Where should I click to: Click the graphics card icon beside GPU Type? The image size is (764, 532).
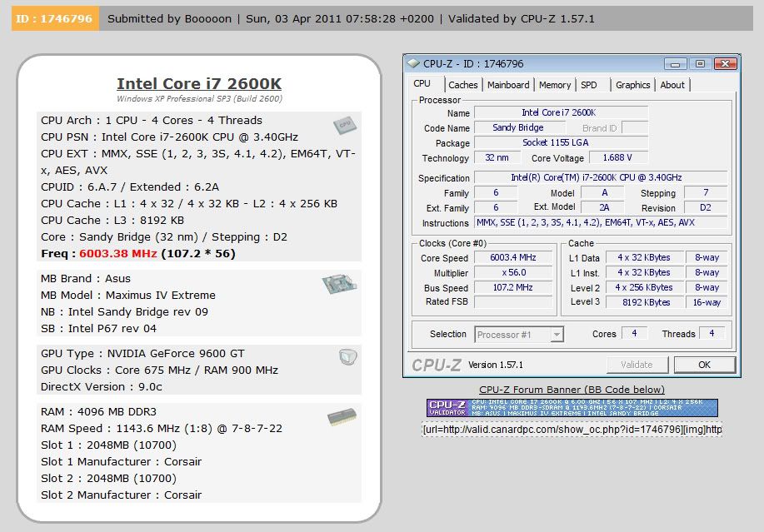point(348,357)
